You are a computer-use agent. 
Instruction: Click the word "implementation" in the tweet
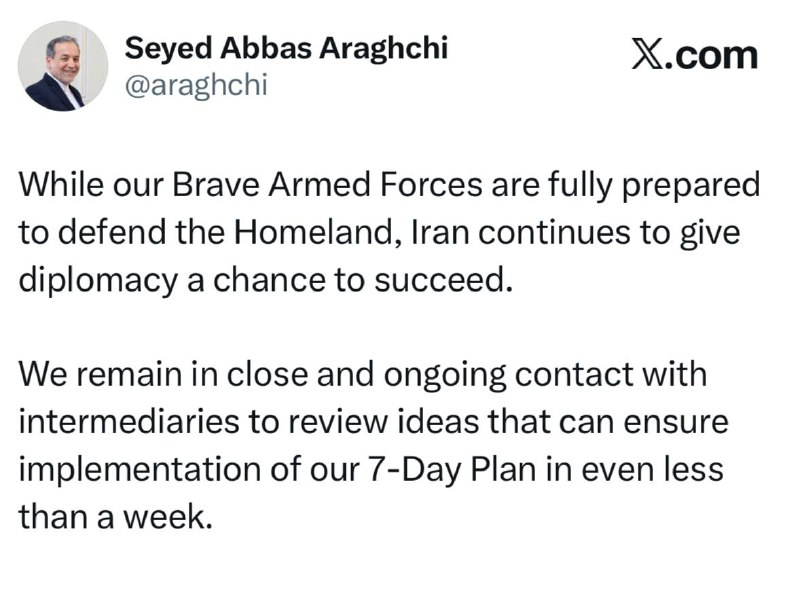point(140,470)
